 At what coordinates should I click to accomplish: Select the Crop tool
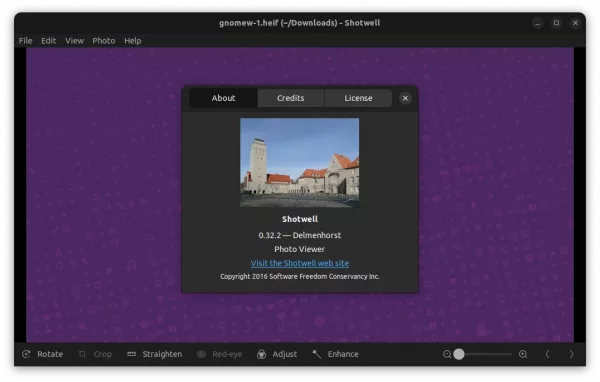pyautogui.click(x=95, y=354)
